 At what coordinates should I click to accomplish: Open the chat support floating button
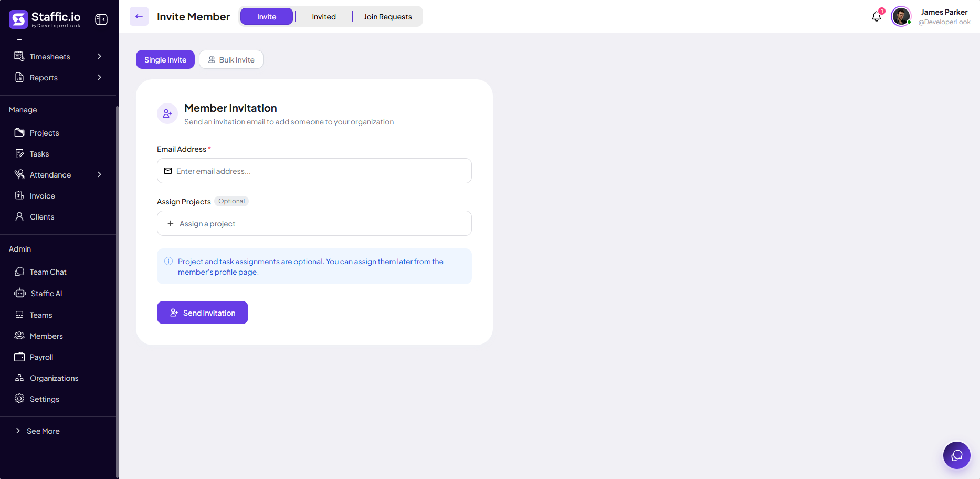pos(957,455)
